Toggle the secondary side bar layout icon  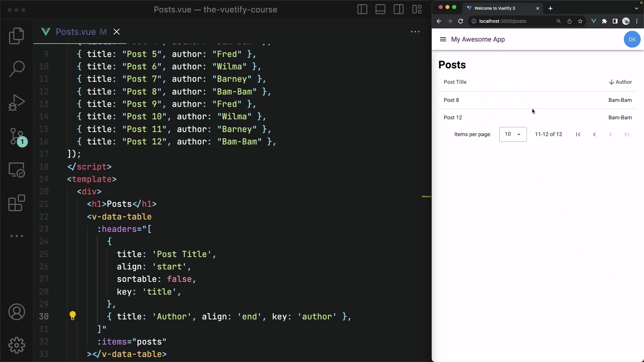tap(398, 9)
